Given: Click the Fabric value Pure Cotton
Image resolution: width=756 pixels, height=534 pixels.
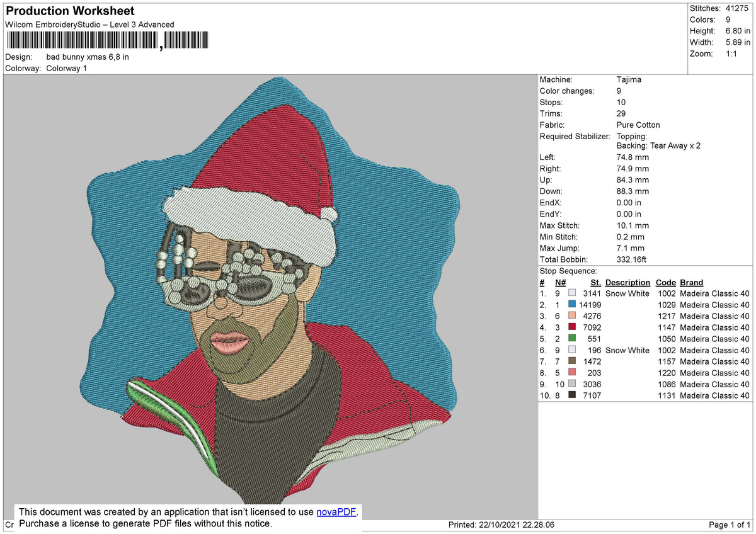Looking at the screenshot, I should point(638,125).
